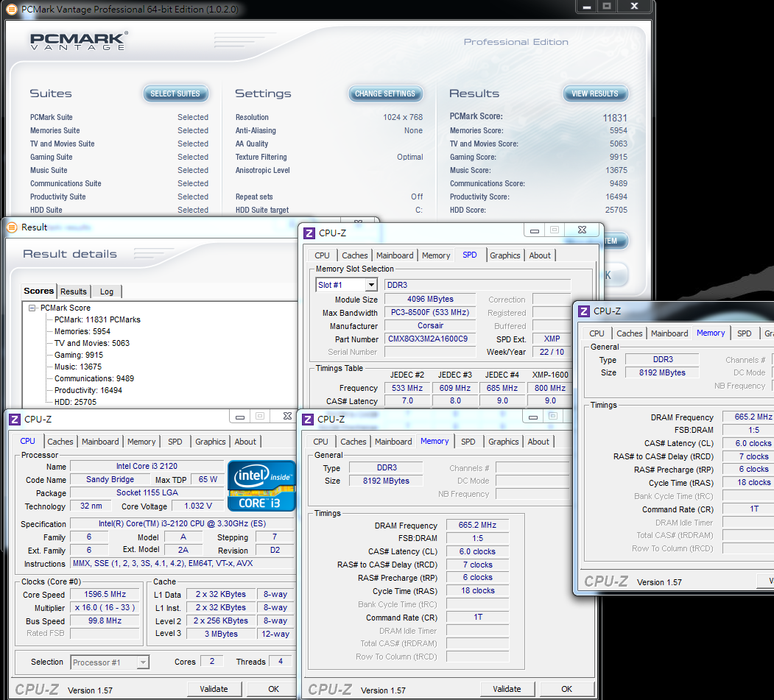Click the Manufacturer value Corsair
Screen dimensions: 774x700
click(430, 326)
